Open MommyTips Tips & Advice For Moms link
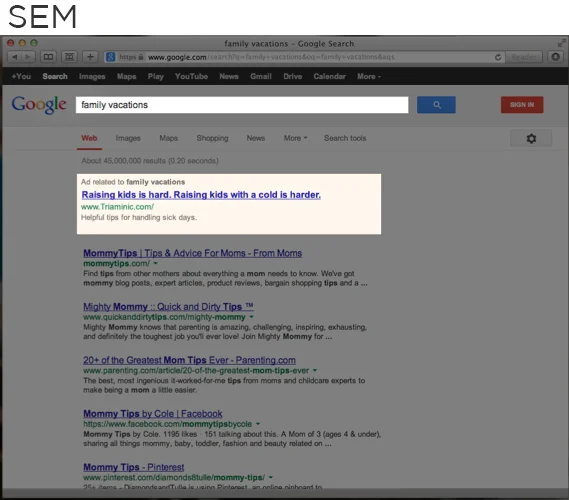The height and width of the screenshot is (500, 569). pyautogui.click(x=192, y=253)
